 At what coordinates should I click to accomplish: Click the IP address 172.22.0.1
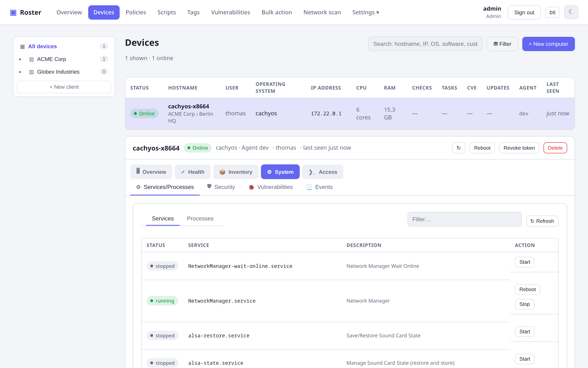click(326, 114)
